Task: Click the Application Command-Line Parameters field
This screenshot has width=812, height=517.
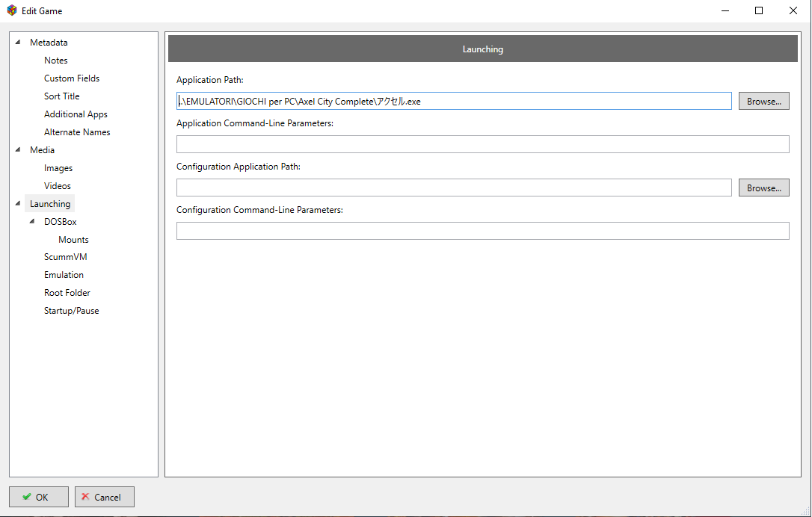Action: 483,144
